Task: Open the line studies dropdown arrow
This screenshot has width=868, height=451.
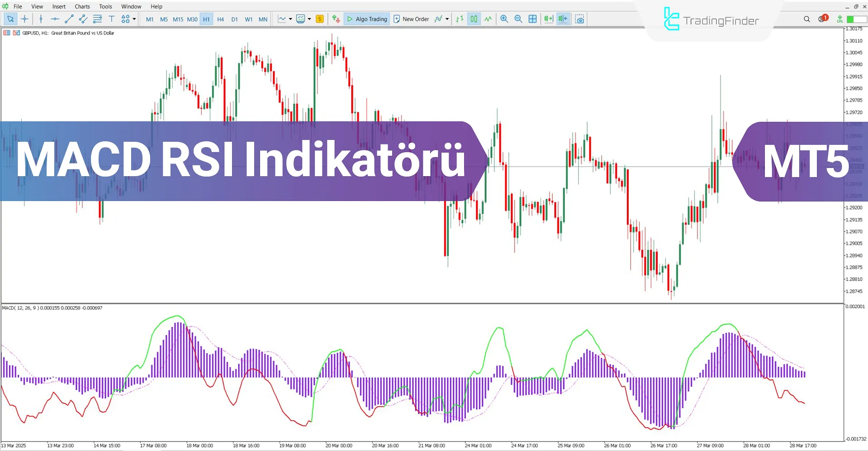Action: click(x=291, y=19)
